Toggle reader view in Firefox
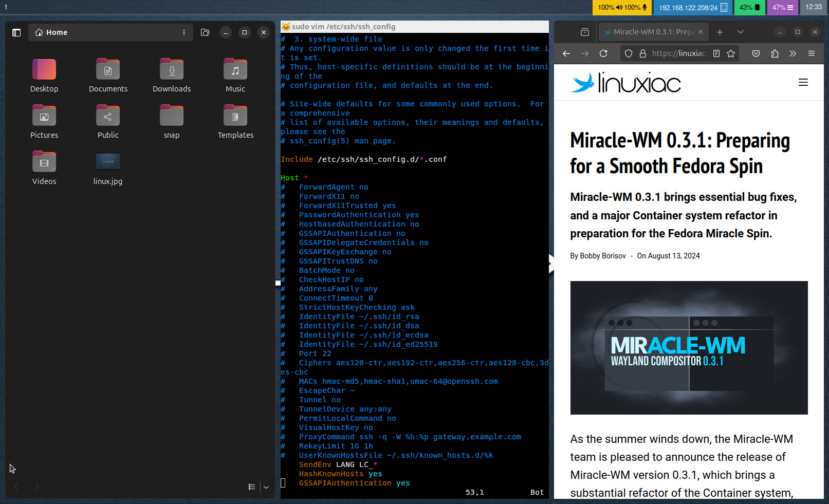 (x=716, y=53)
